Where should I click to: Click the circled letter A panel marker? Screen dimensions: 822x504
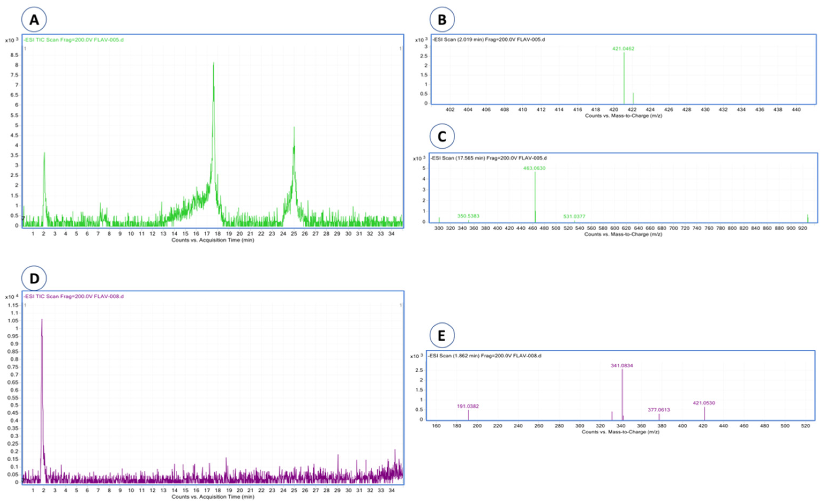34,20
